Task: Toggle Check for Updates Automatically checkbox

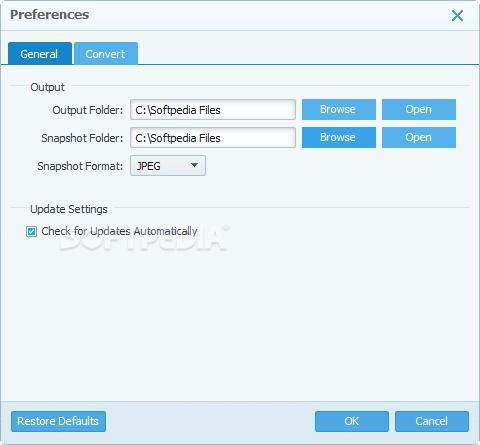Action: 32,231
